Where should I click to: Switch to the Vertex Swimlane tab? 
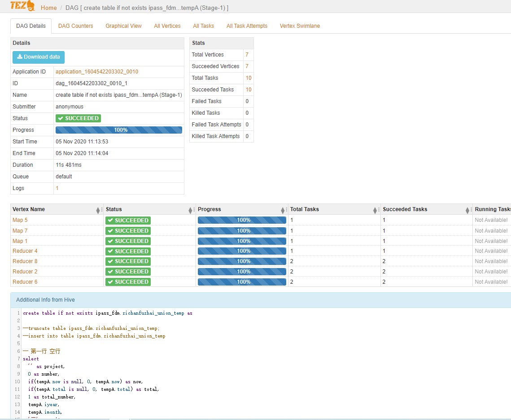click(300, 26)
